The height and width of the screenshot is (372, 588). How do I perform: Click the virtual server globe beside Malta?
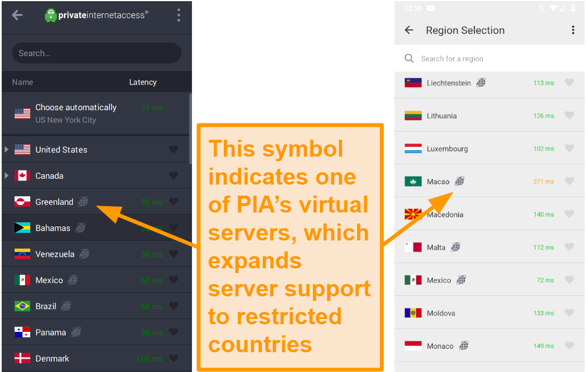454,247
